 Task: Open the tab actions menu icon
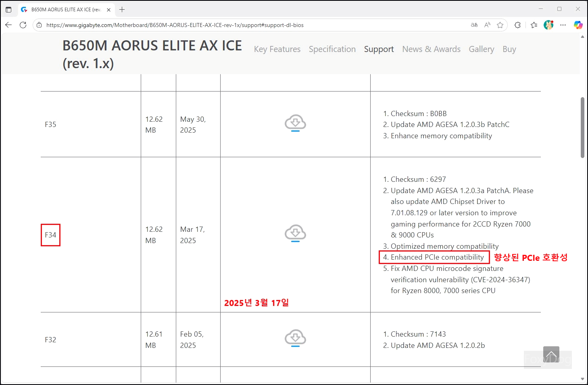tap(8, 9)
